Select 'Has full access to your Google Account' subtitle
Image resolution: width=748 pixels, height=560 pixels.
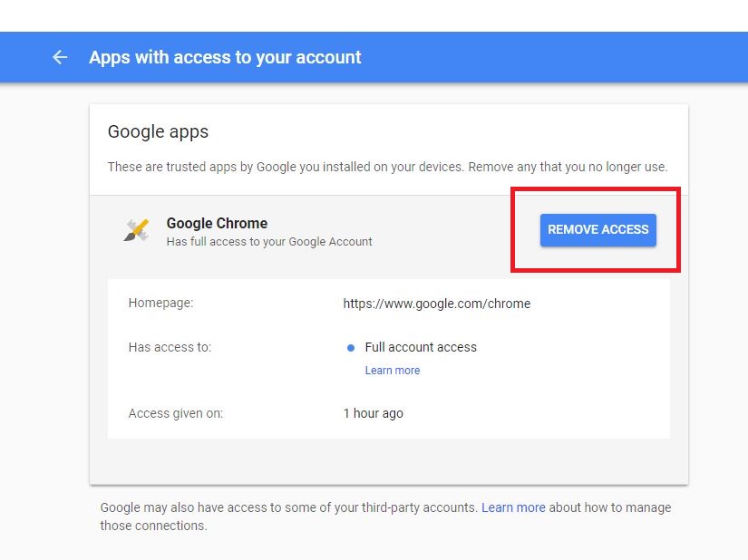(269, 242)
